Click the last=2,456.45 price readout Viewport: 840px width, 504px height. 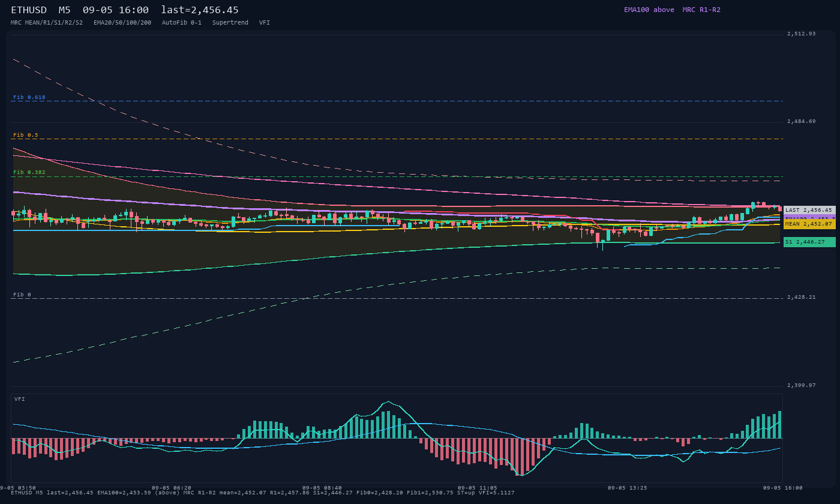pos(200,10)
